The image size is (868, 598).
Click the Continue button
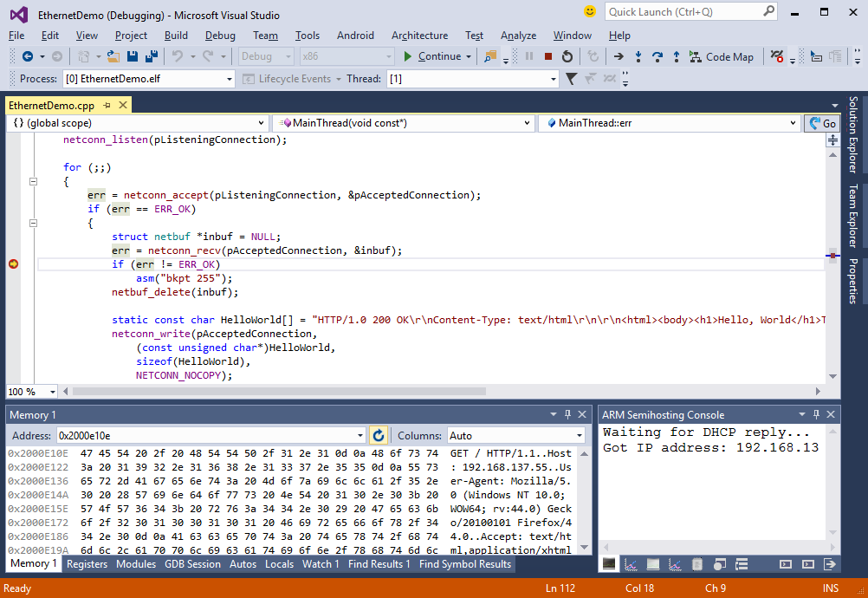[433, 56]
